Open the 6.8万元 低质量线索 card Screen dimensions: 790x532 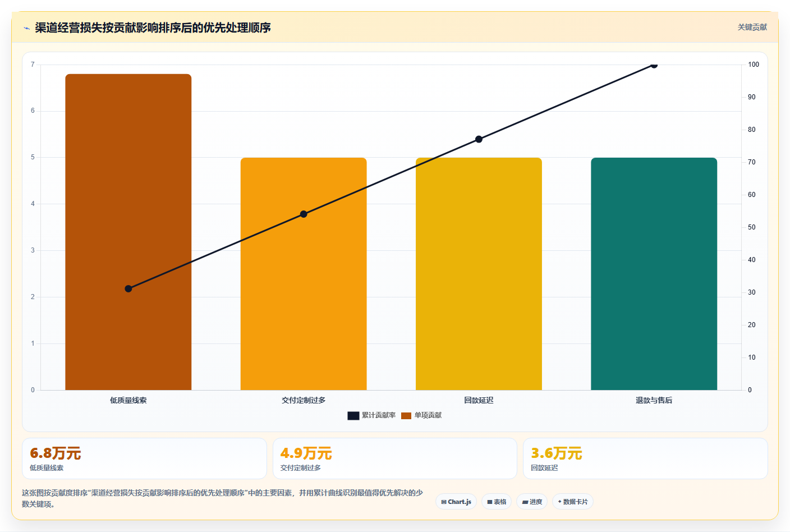pyautogui.click(x=144, y=458)
